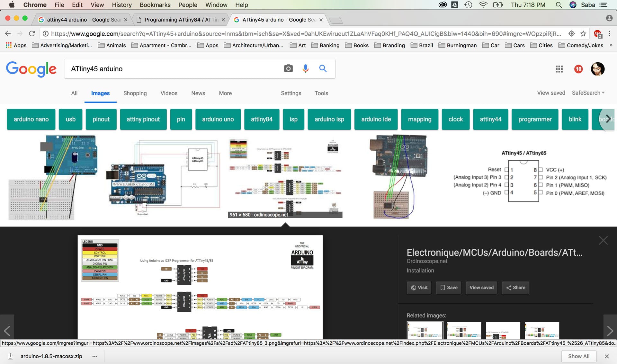
Task: Click the browser back arrow
Action: tap(8, 33)
